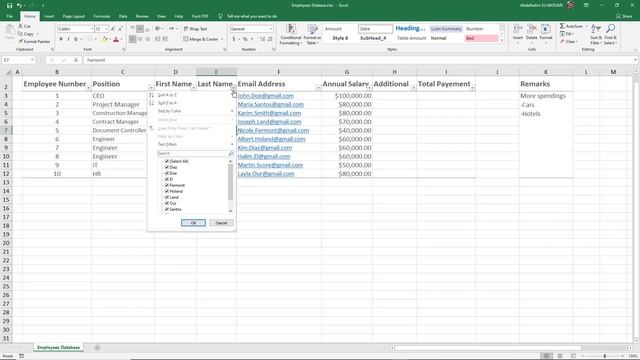Open Email Address filter dropdown

click(318, 88)
